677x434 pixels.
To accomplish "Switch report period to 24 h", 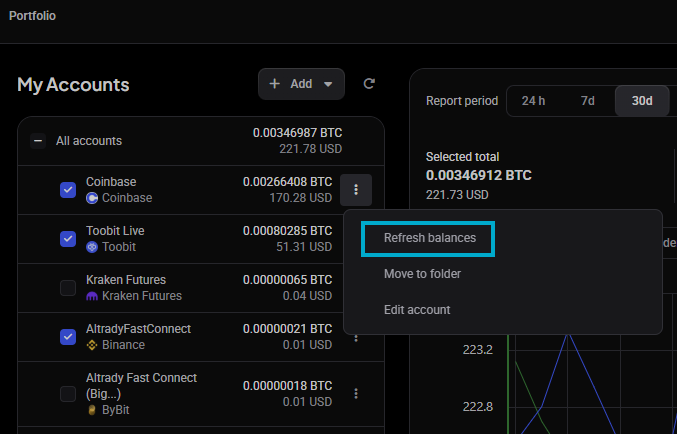I will (x=533, y=101).
